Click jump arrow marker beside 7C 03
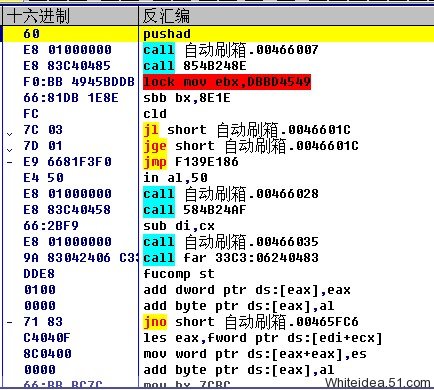 pyautogui.click(x=10, y=134)
